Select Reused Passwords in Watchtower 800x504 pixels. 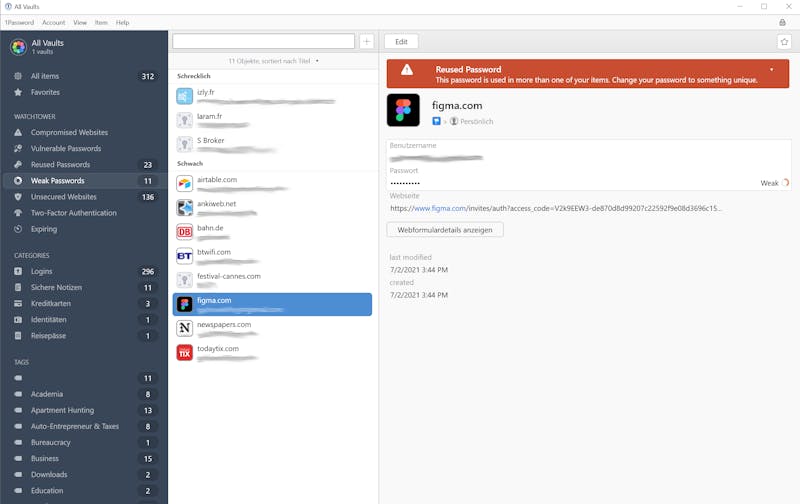click(84, 165)
